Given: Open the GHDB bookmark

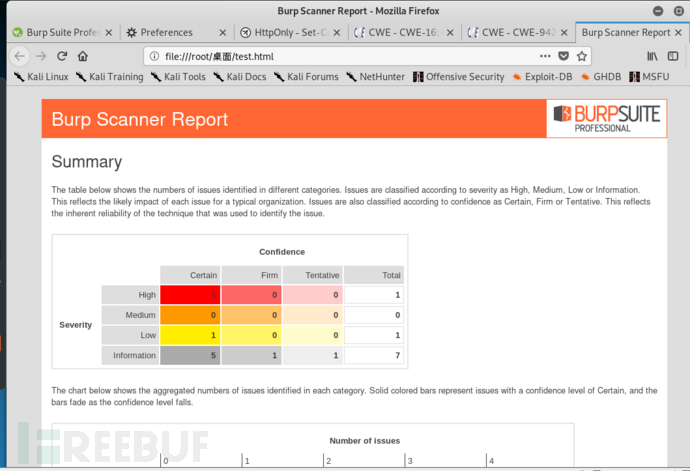Looking at the screenshot, I should tap(601, 77).
